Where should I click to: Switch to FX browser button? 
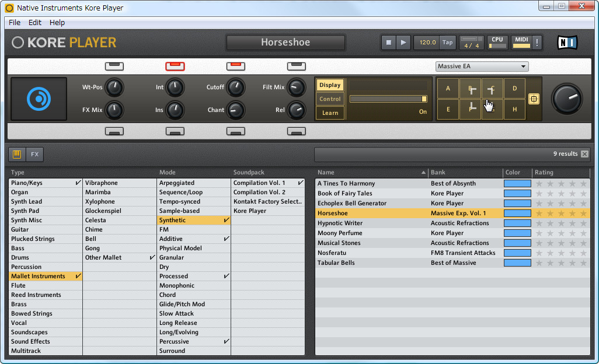[x=35, y=154]
